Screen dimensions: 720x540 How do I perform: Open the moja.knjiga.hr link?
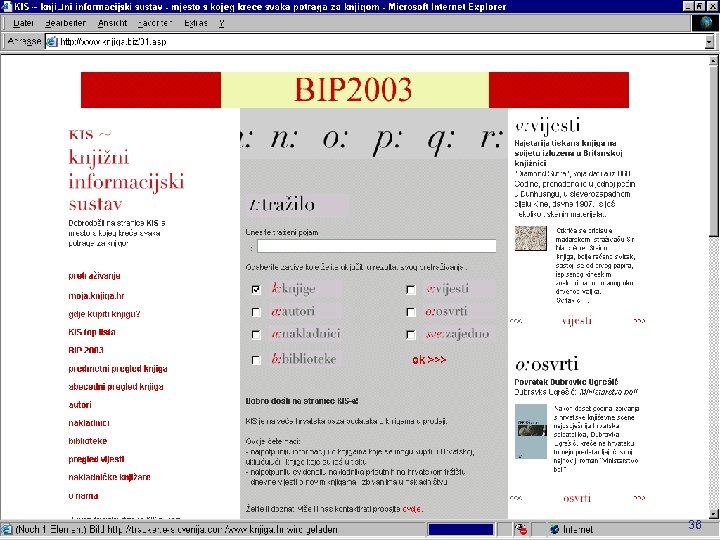point(96,296)
